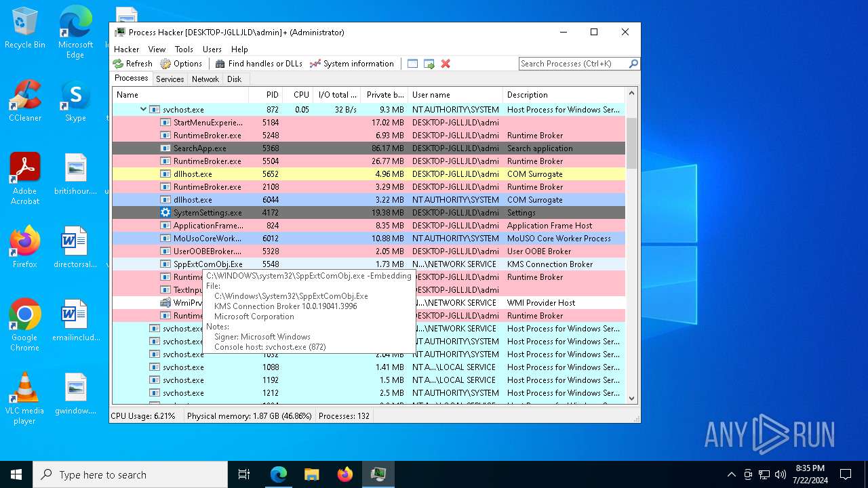This screenshot has height=488, width=868.
Task: Sort by the Name column header
Action: 180,95
